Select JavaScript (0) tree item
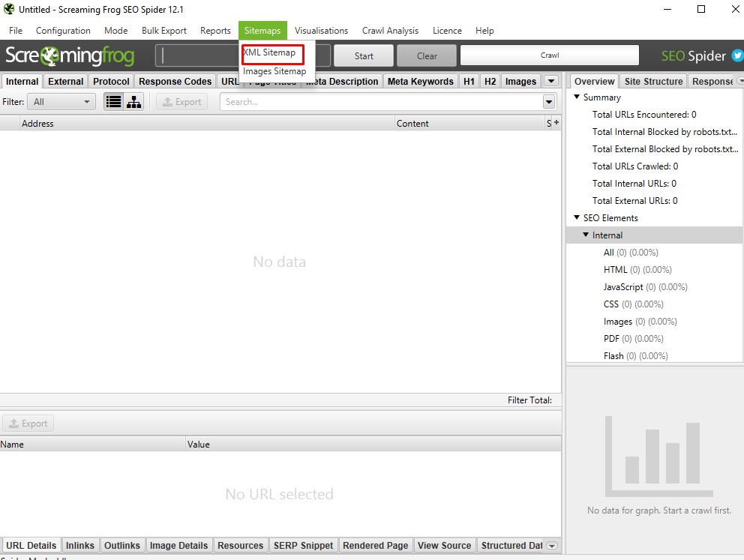The height and width of the screenshot is (560, 744). coord(645,287)
